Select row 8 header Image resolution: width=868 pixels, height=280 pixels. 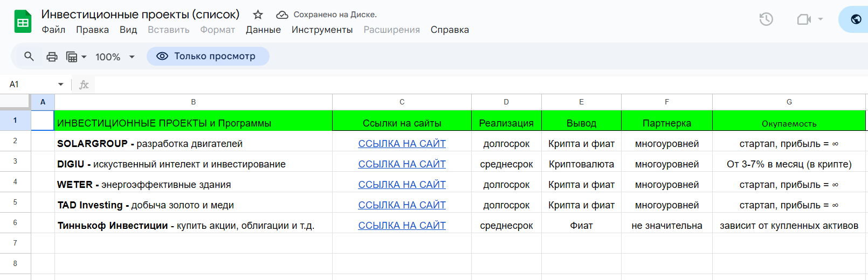click(15, 263)
